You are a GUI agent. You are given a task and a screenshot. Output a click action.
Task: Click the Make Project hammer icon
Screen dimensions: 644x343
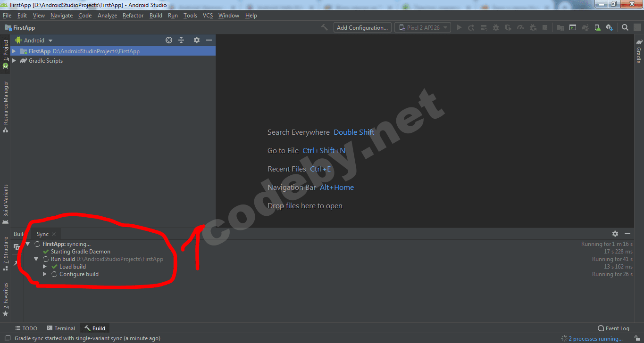click(324, 27)
